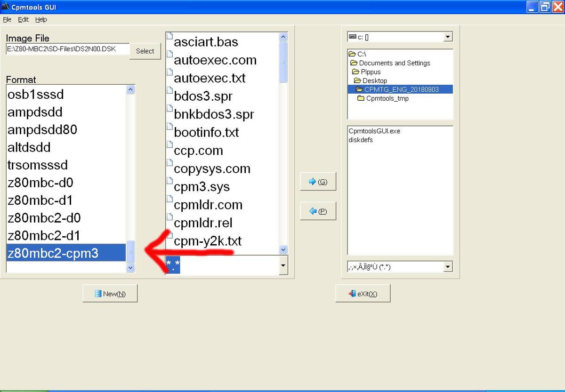This screenshot has width=565, height=392.
Task: Open the File menu
Action: [7, 19]
